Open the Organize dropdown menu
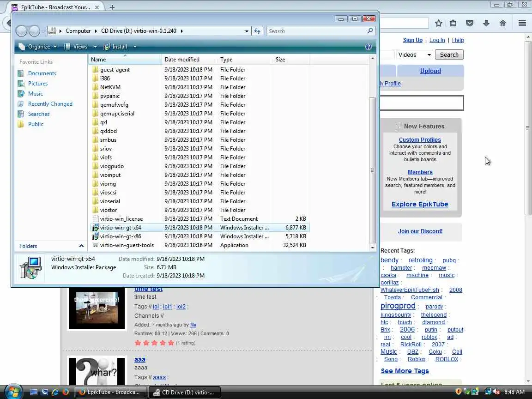This screenshot has height=399, width=532. click(38, 47)
